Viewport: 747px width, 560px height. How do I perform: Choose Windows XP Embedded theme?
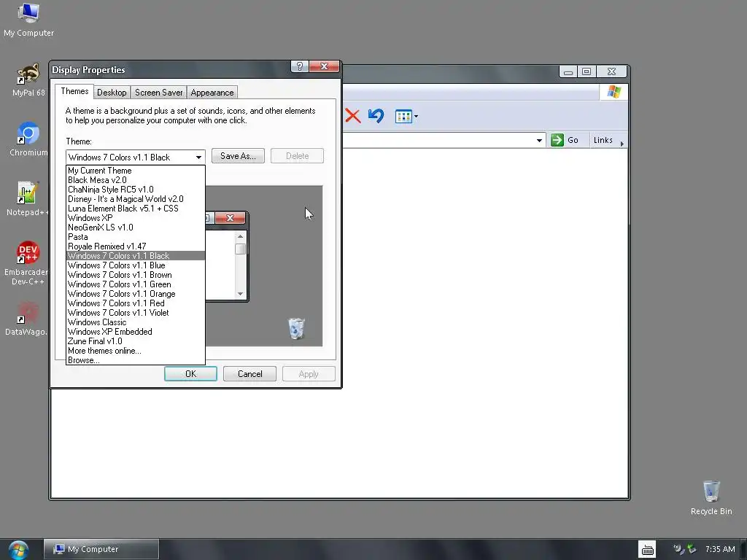pyautogui.click(x=135, y=332)
